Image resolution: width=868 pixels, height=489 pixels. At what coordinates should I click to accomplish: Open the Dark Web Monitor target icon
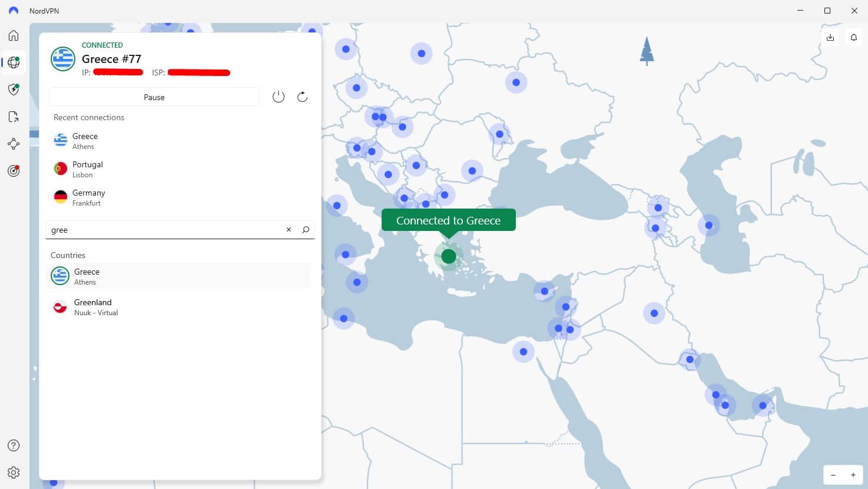click(x=14, y=171)
